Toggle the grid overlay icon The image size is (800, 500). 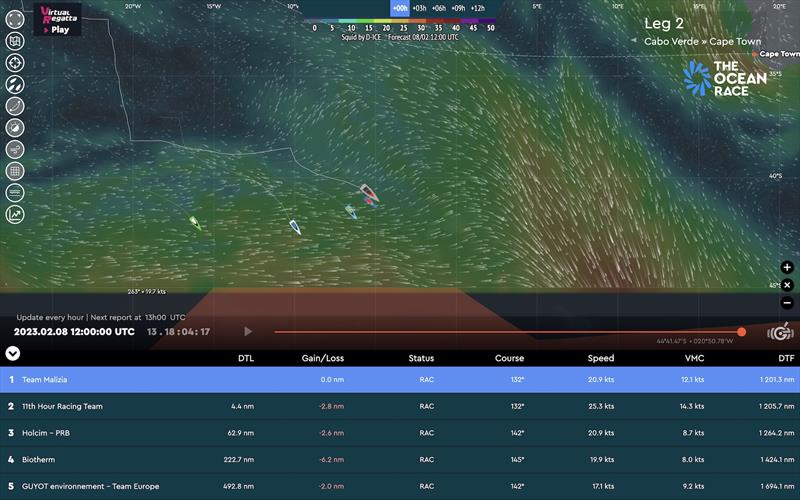click(x=15, y=171)
